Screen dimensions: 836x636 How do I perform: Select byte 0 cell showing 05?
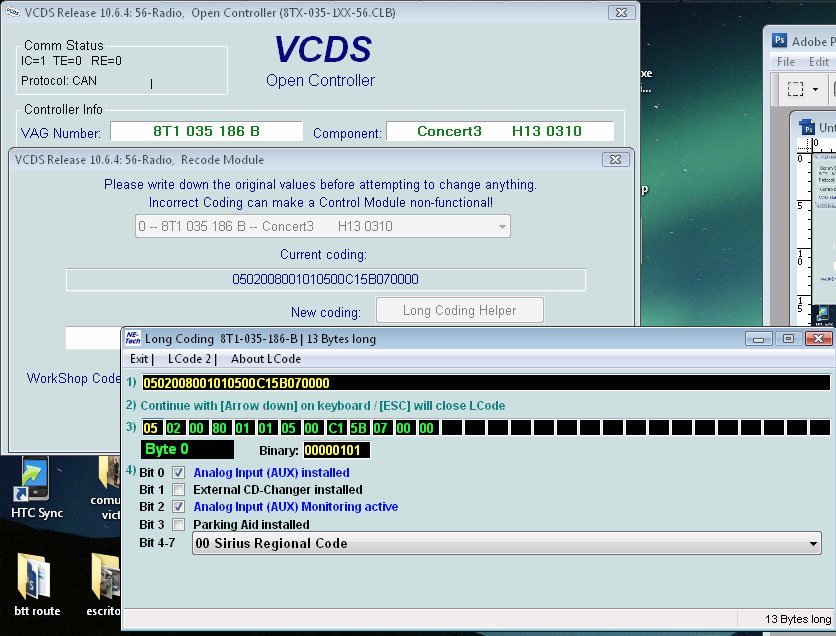[x=150, y=428]
